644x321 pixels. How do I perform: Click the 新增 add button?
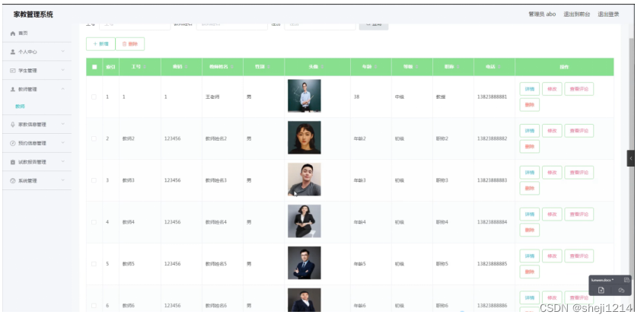pyautogui.click(x=101, y=44)
